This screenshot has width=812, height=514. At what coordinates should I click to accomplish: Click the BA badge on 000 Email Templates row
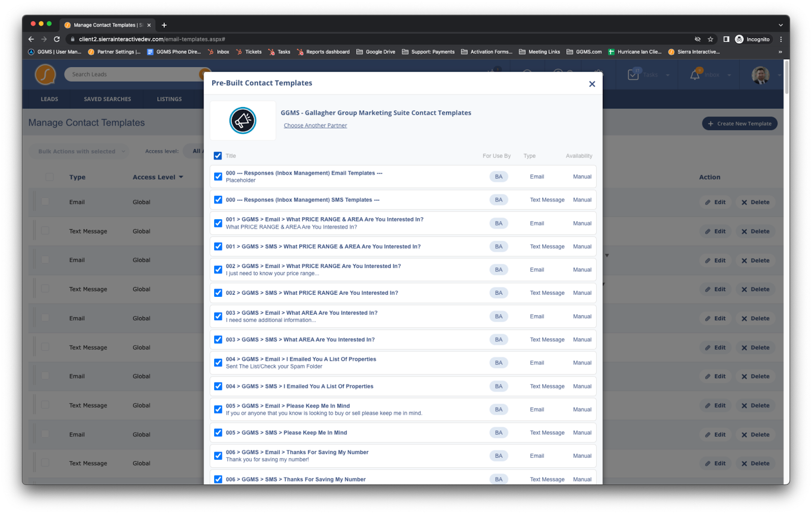(x=499, y=177)
